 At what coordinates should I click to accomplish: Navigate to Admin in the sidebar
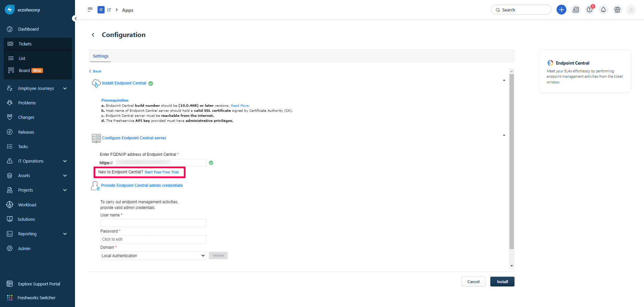(x=24, y=248)
